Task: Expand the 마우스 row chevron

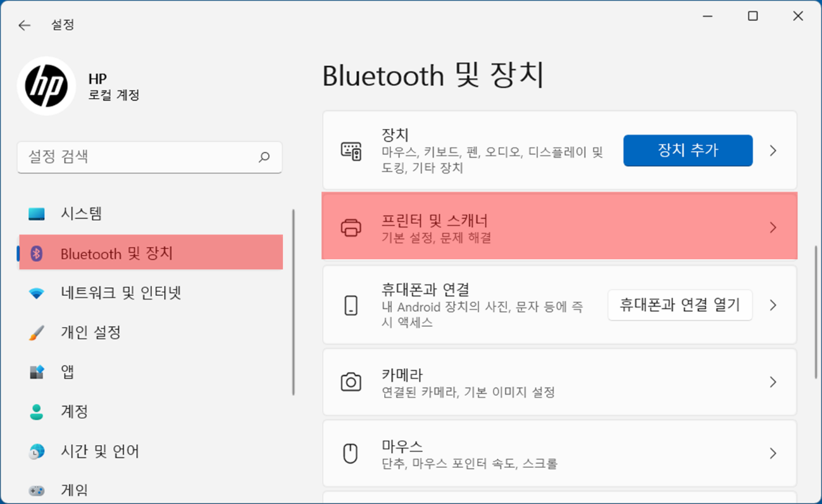Action: point(773,453)
